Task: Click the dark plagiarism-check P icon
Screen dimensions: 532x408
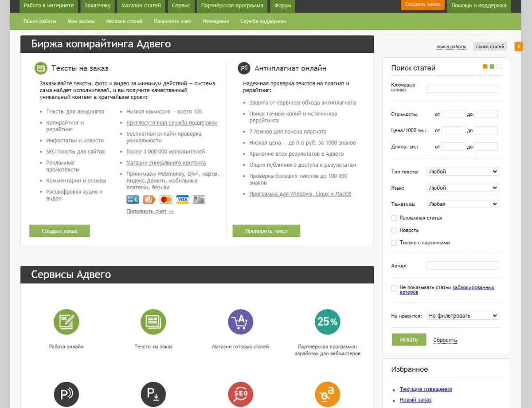Action: (66, 394)
